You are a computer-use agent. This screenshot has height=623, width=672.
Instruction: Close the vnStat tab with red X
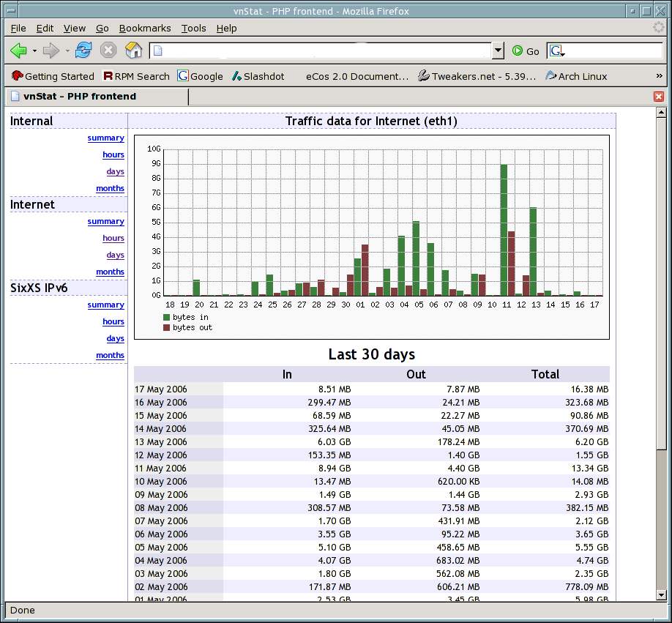(659, 97)
